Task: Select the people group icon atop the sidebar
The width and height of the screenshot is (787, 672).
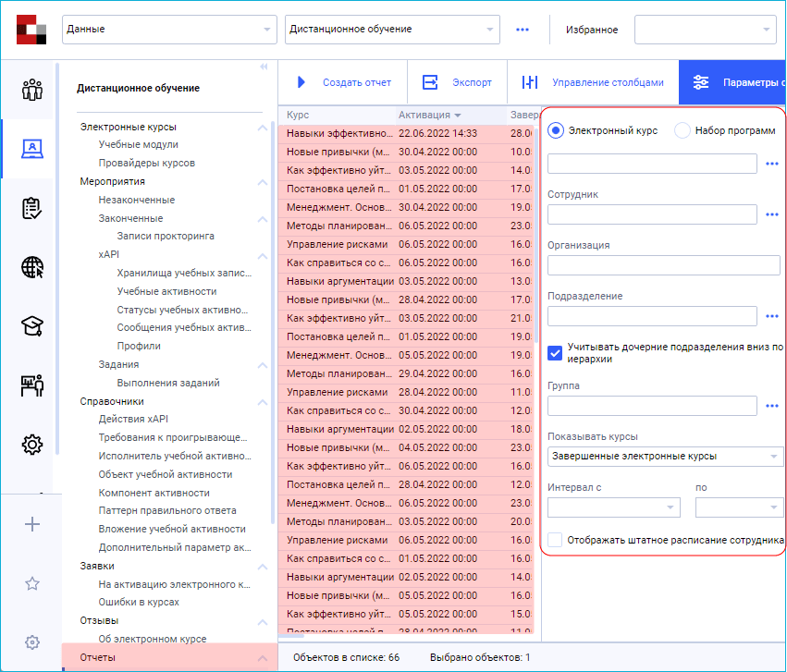Action: point(32,88)
